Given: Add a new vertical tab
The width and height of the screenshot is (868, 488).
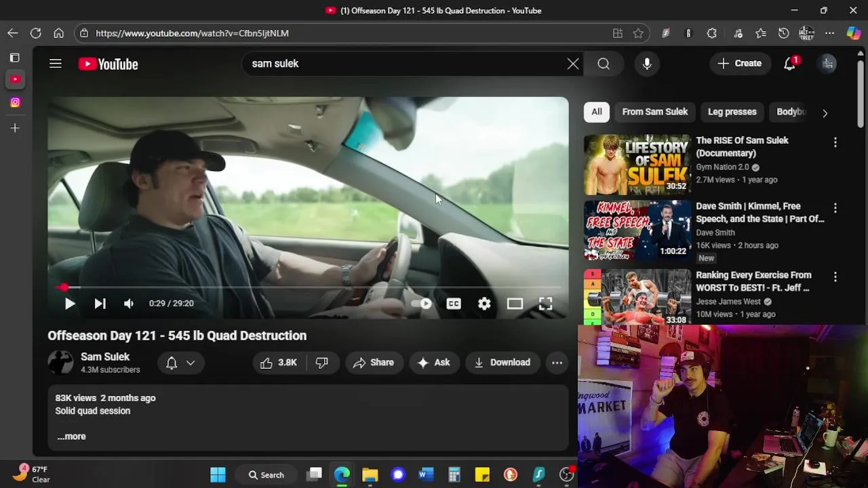Looking at the screenshot, I should click(15, 128).
